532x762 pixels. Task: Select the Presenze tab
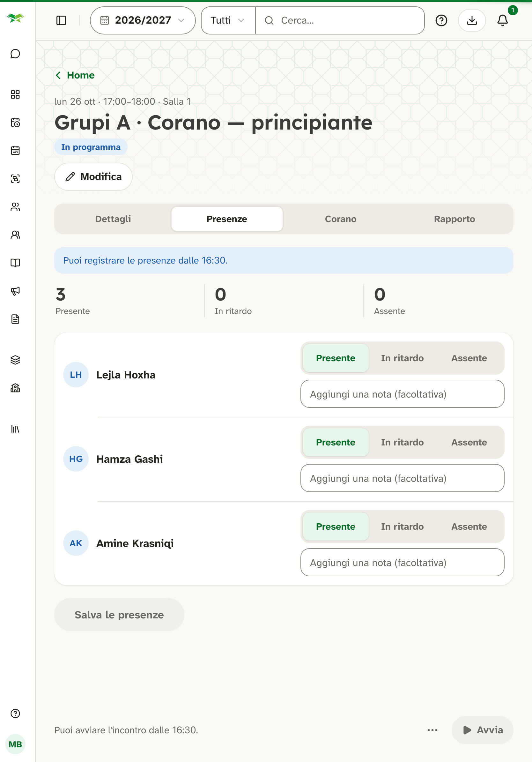[x=227, y=219]
